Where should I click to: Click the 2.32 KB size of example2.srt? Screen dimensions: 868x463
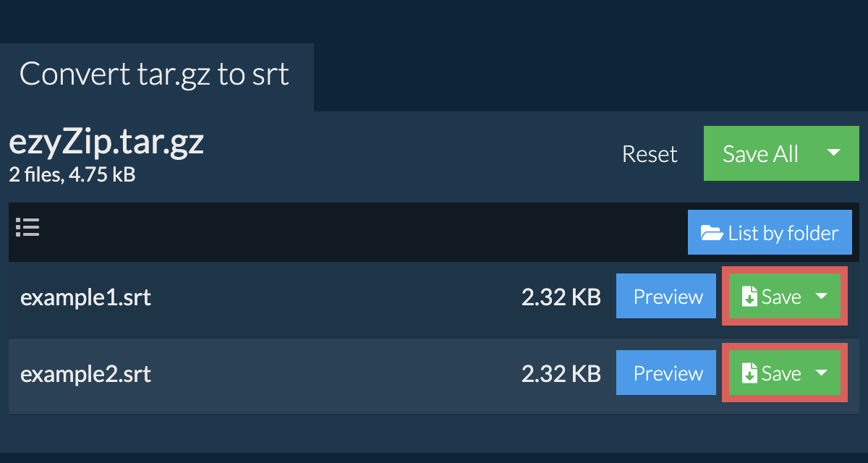(x=561, y=374)
